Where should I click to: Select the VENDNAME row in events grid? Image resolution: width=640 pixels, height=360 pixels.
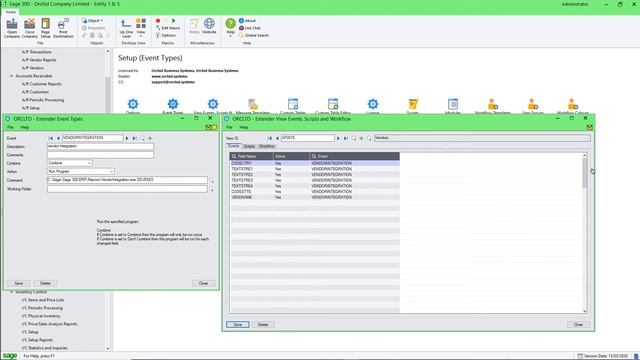tap(314, 197)
